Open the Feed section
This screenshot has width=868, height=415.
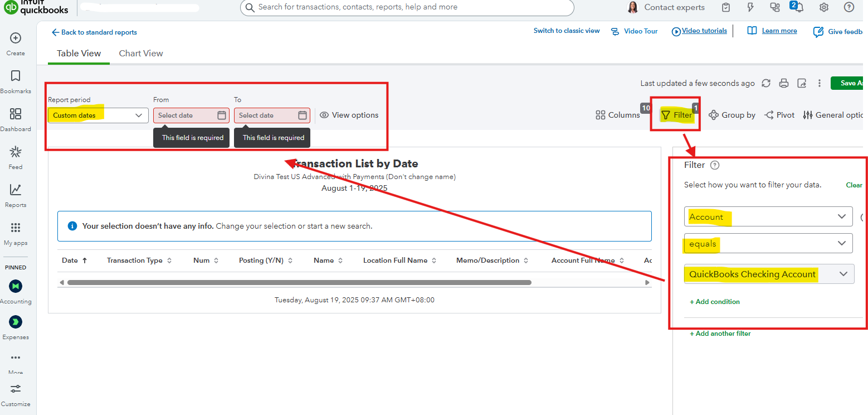point(16,157)
